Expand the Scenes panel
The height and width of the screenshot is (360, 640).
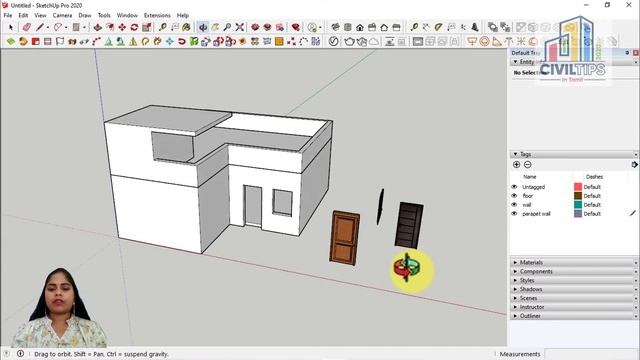click(x=574, y=298)
